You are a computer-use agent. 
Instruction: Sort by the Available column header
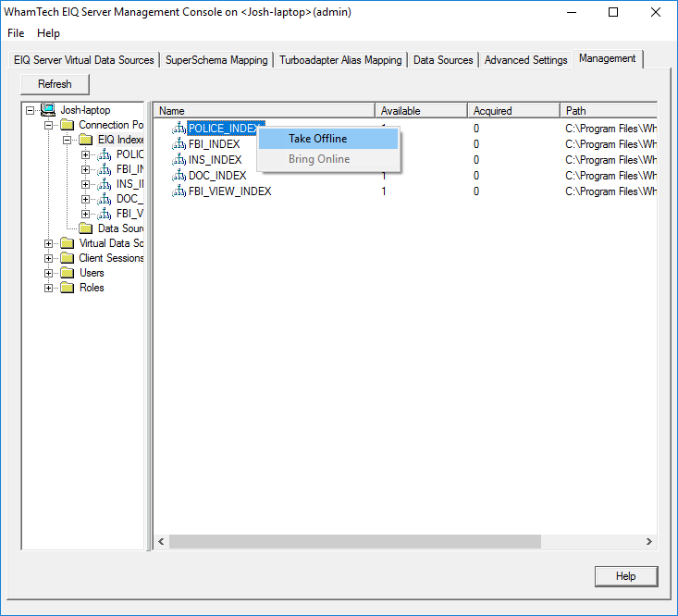[x=422, y=111]
